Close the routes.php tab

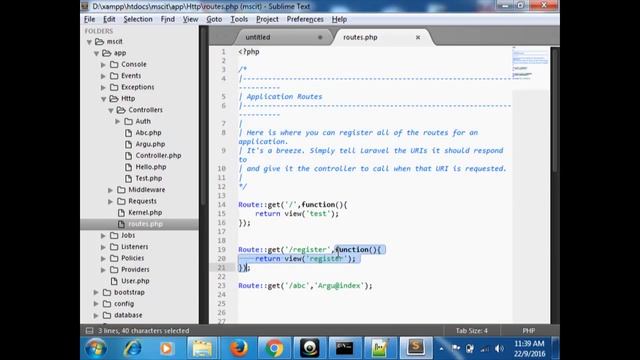(x=418, y=37)
